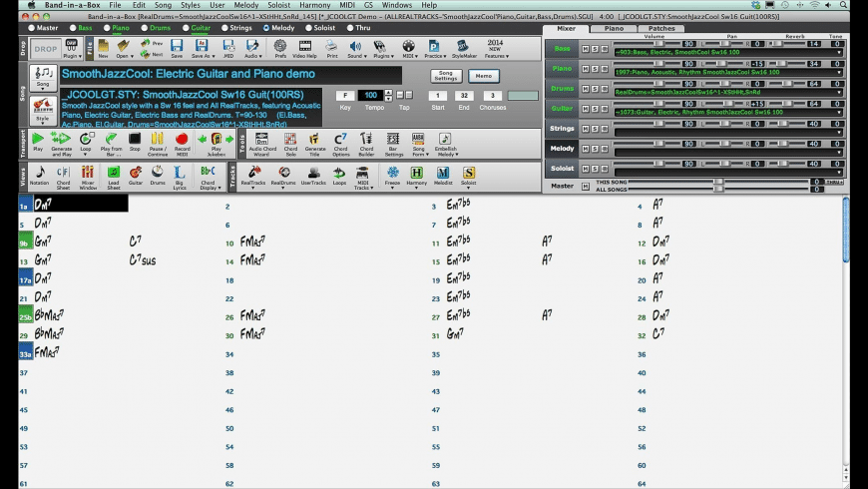
Task: Open the Harmony menu in menu bar
Action: click(314, 5)
